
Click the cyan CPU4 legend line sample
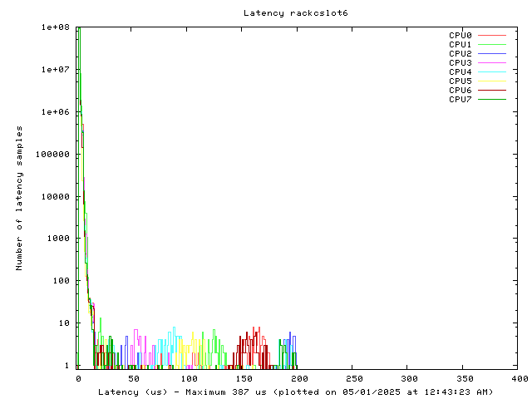[492, 72]
